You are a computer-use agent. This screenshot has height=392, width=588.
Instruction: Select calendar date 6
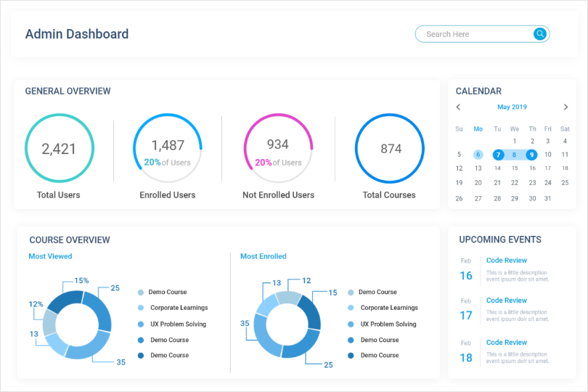coord(478,155)
